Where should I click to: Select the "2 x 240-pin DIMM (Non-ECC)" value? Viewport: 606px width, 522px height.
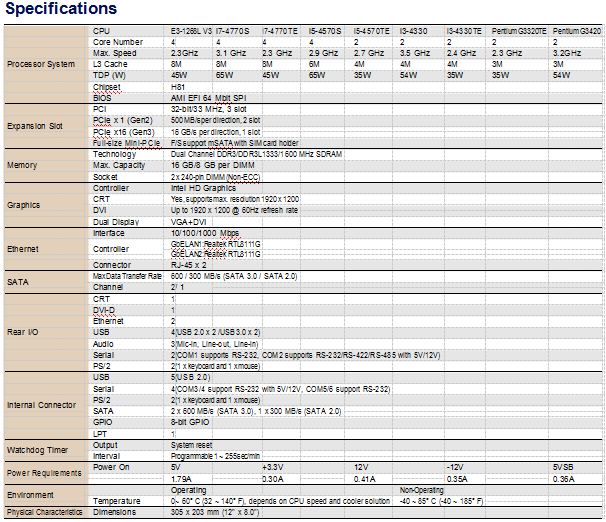216,177
